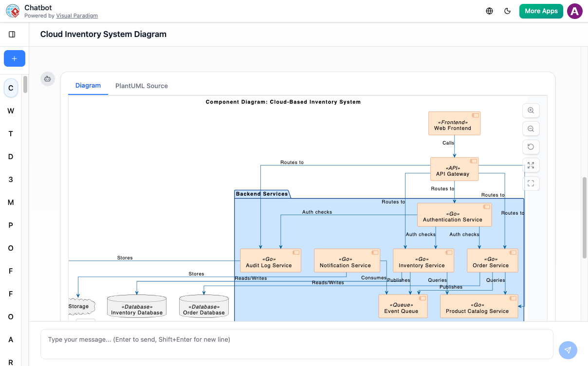Send the message with the paper plane icon
This screenshot has height=366, width=588.
tap(568, 350)
